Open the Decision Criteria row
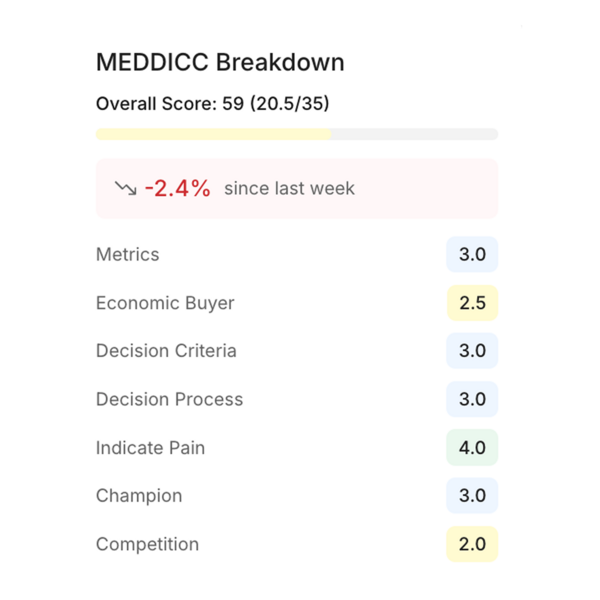Viewport: 600px width, 600px height. pos(166,351)
